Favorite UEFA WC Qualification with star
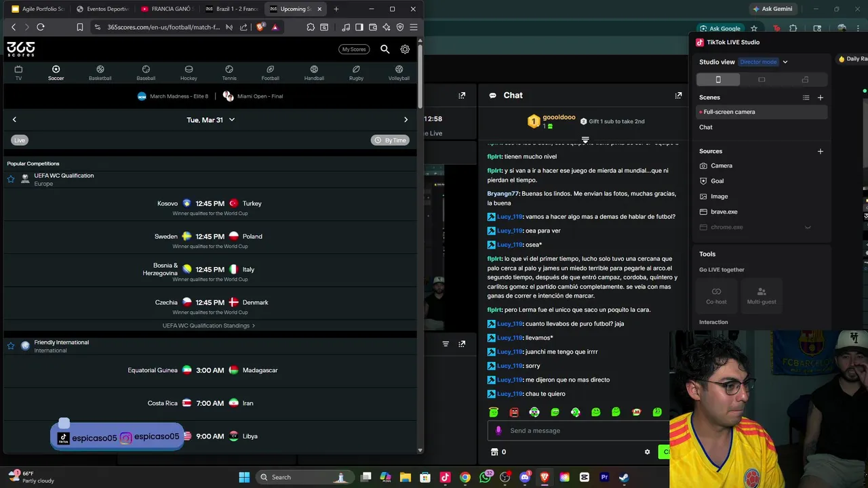The height and width of the screenshot is (488, 868). [x=11, y=180]
